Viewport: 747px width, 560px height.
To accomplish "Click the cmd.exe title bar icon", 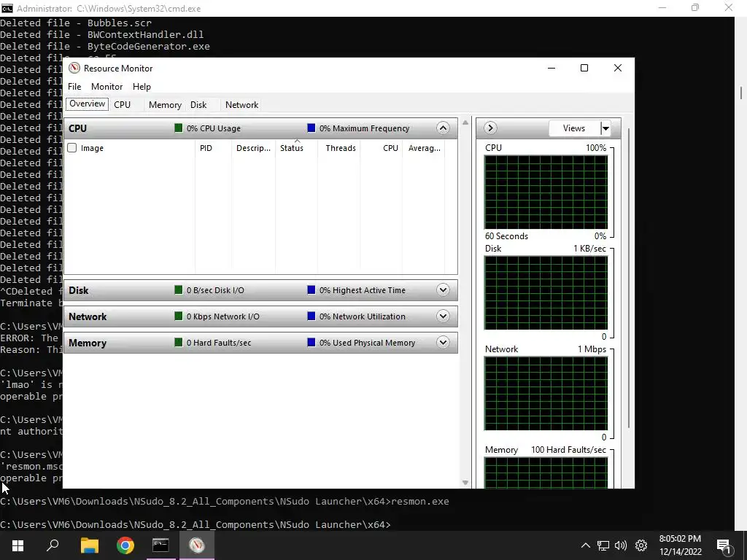I will pos(7,8).
